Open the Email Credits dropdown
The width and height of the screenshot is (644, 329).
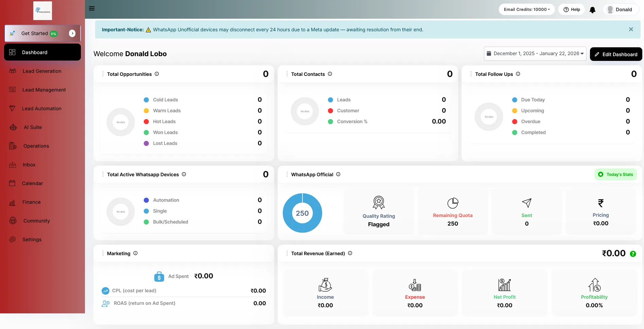click(526, 10)
